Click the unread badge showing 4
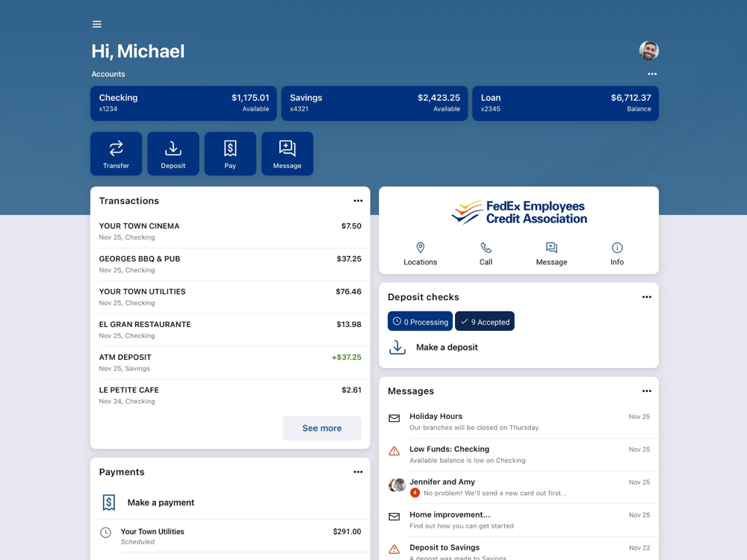 (x=415, y=493)
